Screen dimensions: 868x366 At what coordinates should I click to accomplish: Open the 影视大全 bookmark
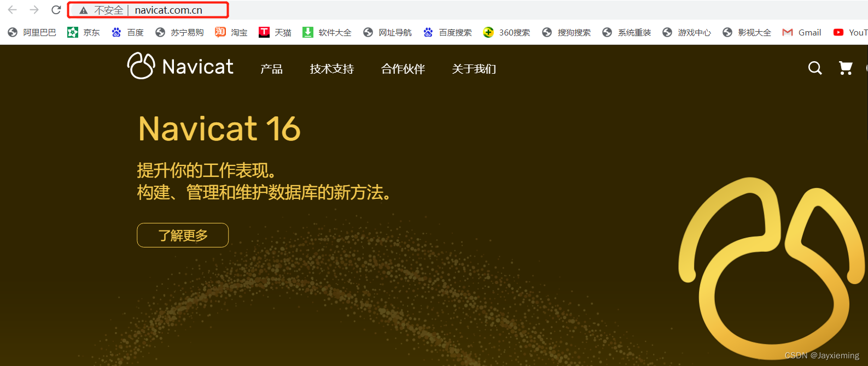(x=747, y=33)
